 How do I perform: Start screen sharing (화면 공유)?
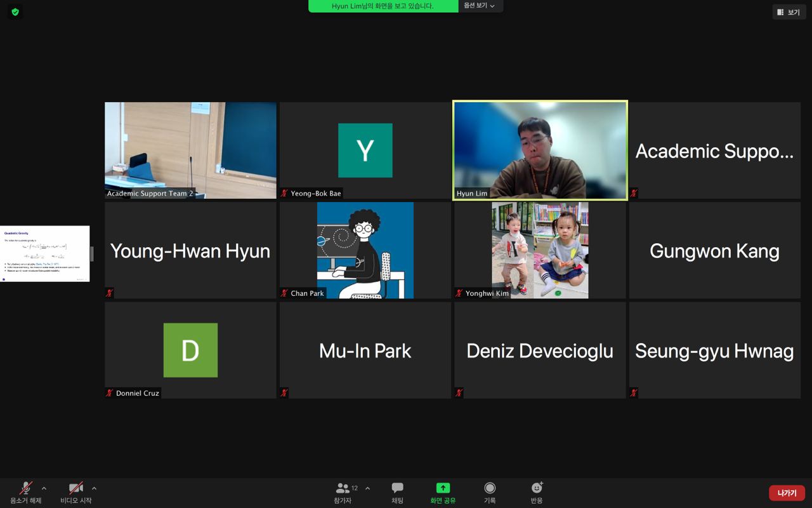443,488
